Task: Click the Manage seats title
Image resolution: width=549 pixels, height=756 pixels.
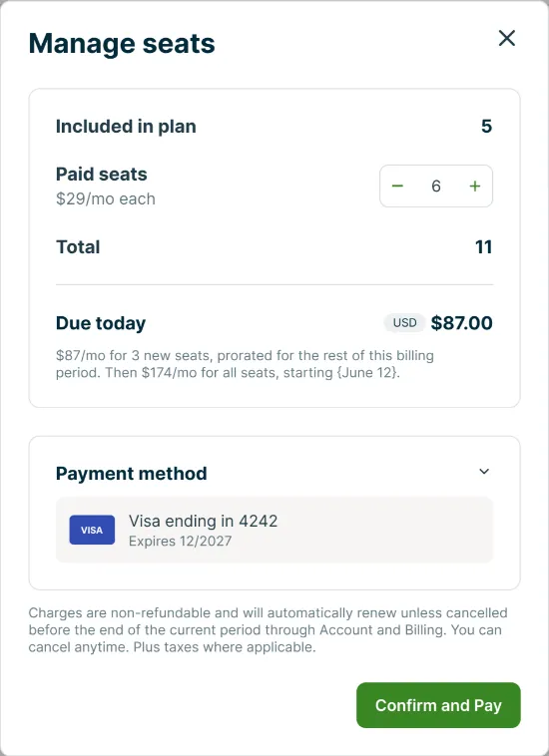Action: (x=122, y=44)
